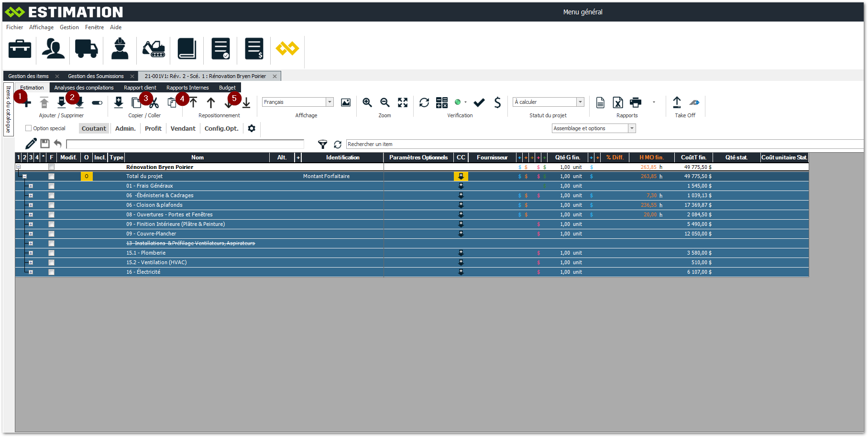Enable the Option special checkbox
This screenshot has width=868, height=437.
(x=29, y=128)
